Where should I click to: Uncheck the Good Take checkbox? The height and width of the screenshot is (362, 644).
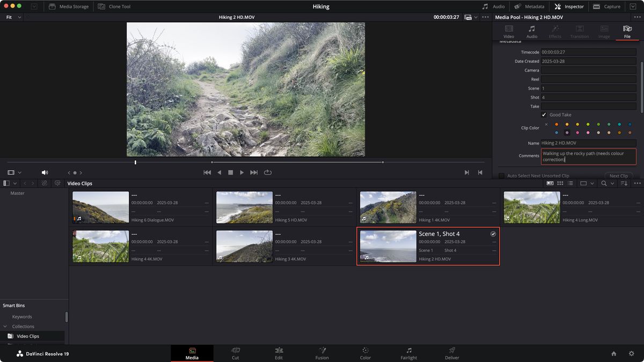544,115
